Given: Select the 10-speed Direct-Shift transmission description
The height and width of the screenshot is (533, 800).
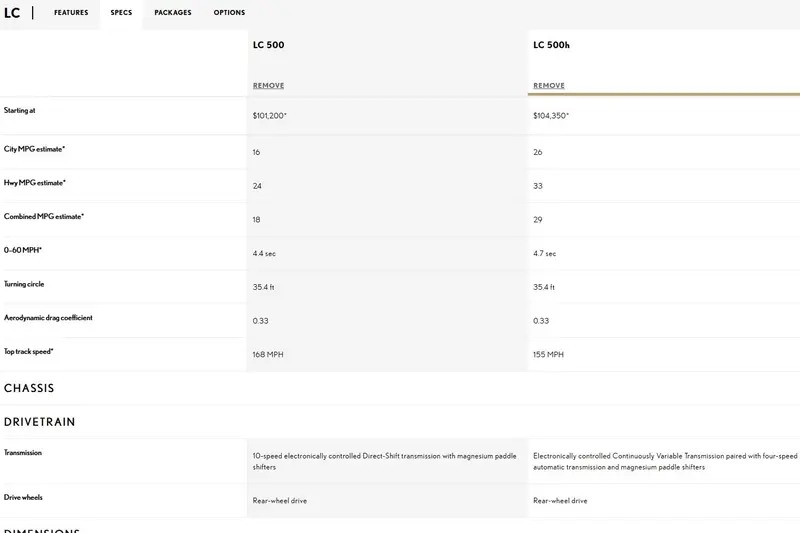Looking at the screenshot, I should click(x=385, y=462).
